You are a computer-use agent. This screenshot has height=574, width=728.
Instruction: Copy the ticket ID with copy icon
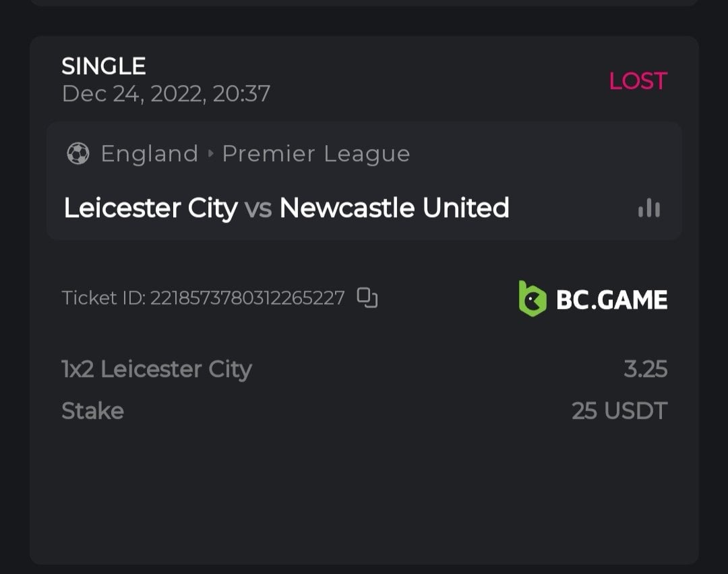(367, 297)
